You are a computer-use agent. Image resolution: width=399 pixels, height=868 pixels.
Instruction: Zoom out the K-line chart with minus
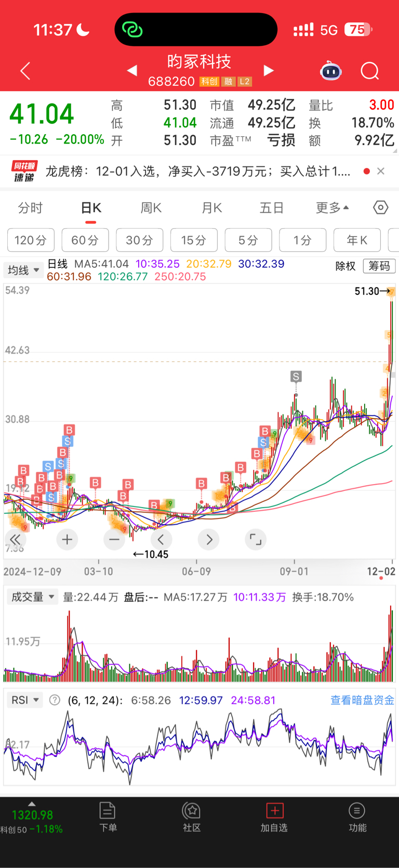[x=114, y=539]
